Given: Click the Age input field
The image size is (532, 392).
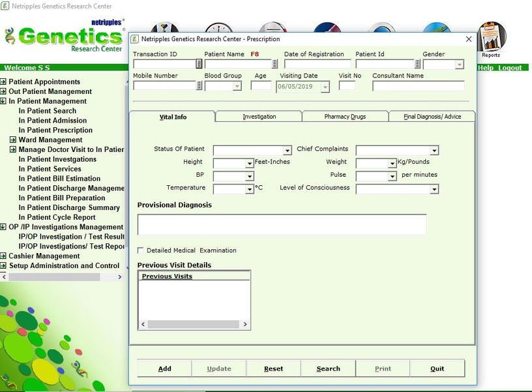Looking at the screenshot, I should [x=261, y=85].
